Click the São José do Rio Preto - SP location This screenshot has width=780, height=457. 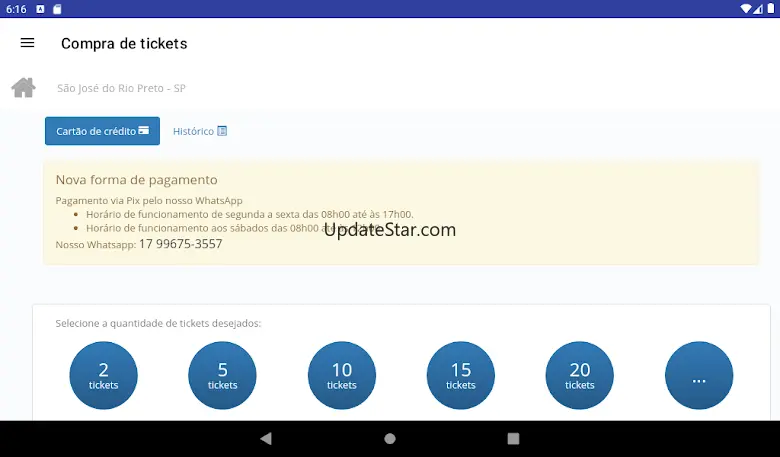(121, 88)
